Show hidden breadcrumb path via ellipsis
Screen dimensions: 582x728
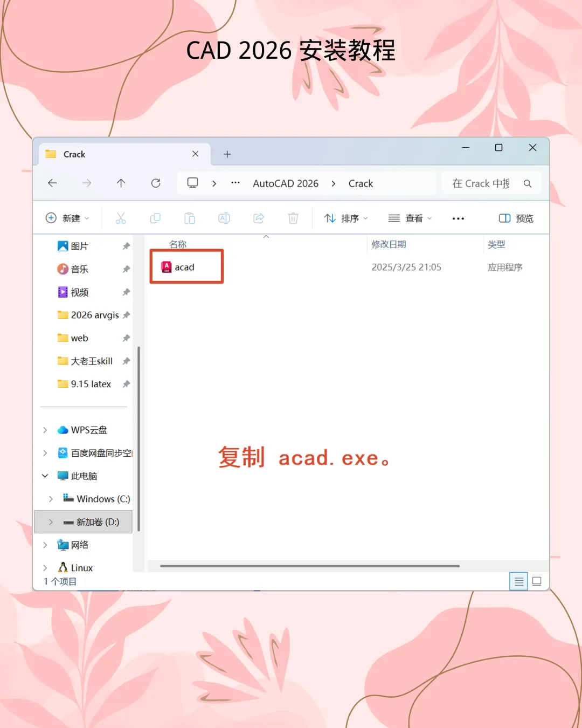point(235,183)
